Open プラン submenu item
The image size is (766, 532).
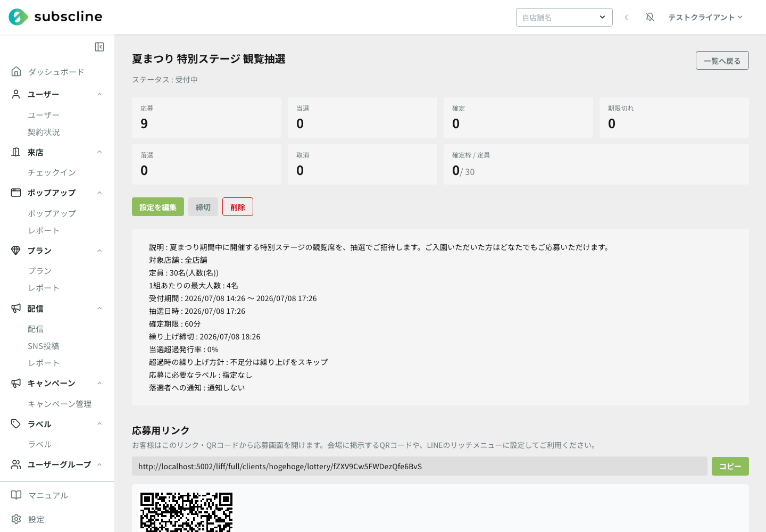point(40,271)
